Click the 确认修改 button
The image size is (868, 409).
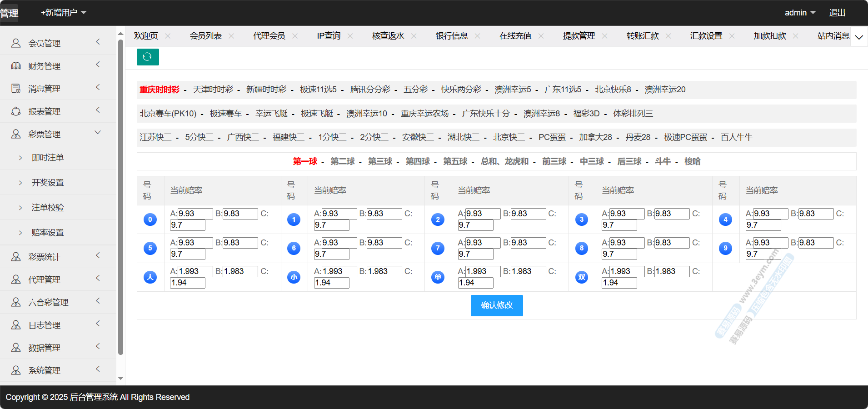pyautogui.click(x=496, y=305)
